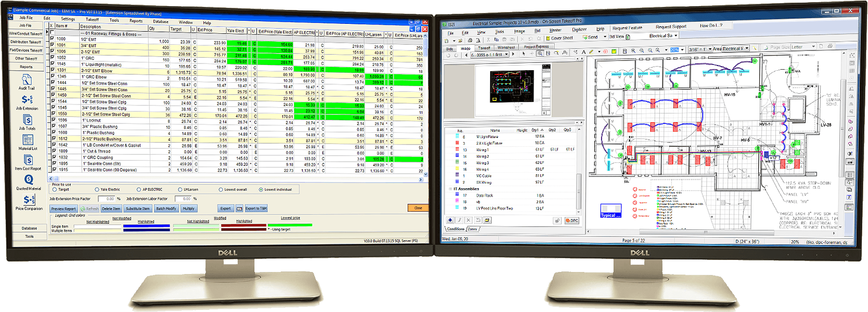Click the lock icon beside the DPC button
Image resolution: width=868 pixels, height=312 pixels.
[557, 220]
